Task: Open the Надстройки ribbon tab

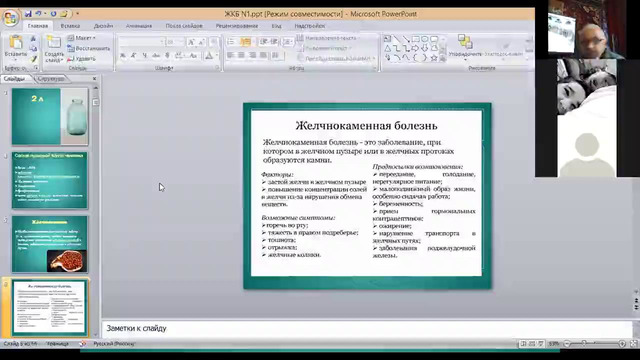Action: point(310,26)
